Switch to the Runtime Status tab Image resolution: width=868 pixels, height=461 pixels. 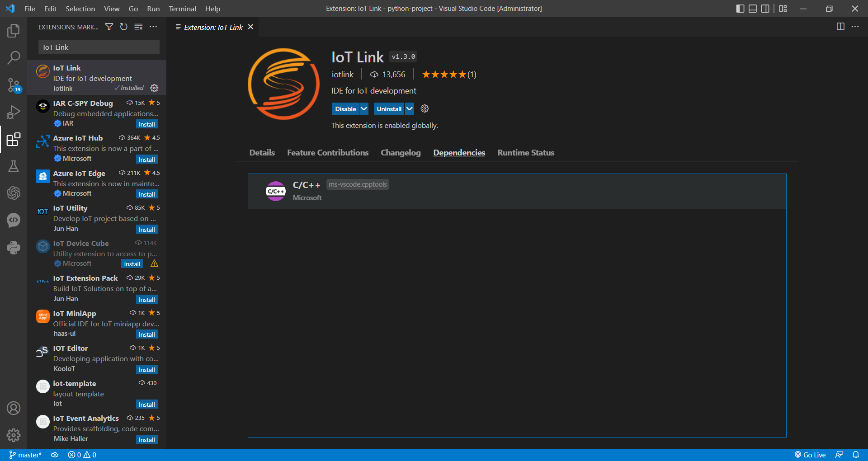526,153
